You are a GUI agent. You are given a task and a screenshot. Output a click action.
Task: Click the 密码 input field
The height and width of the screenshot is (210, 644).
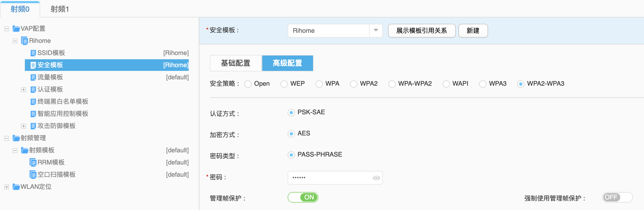pos(335,178)
